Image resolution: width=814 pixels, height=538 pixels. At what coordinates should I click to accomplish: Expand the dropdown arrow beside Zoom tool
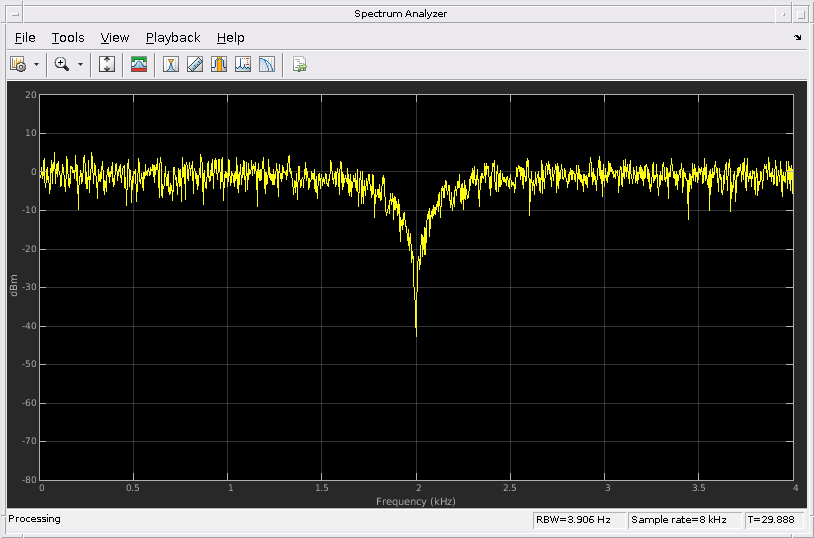point(80,64)
